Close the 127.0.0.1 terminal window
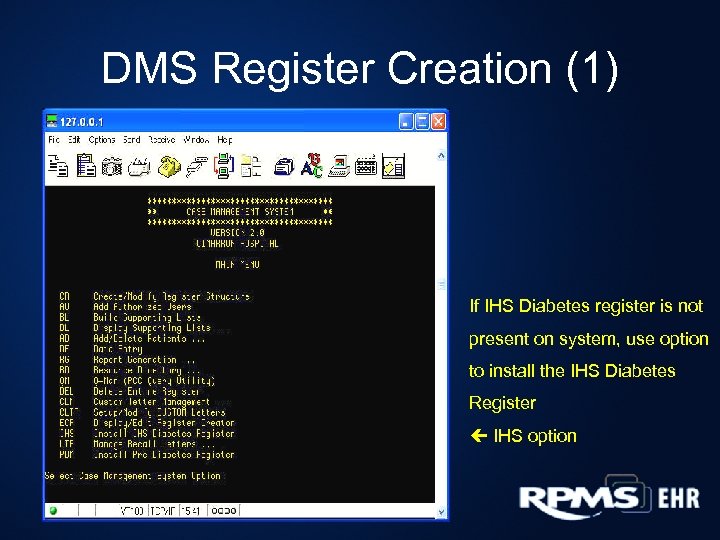This screenshot has height=540, width=720. point(438,122)
